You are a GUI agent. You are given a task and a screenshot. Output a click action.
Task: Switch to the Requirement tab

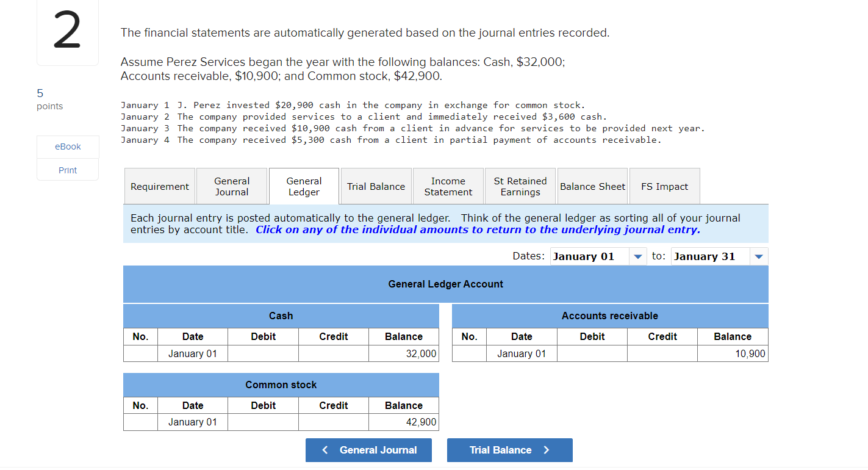(159, 186)
